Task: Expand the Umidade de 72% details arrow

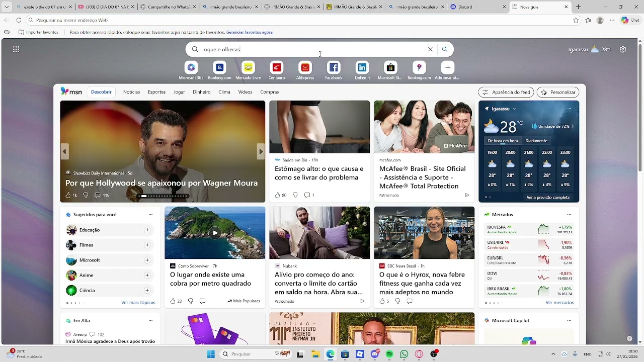Action: click(573, 126)
